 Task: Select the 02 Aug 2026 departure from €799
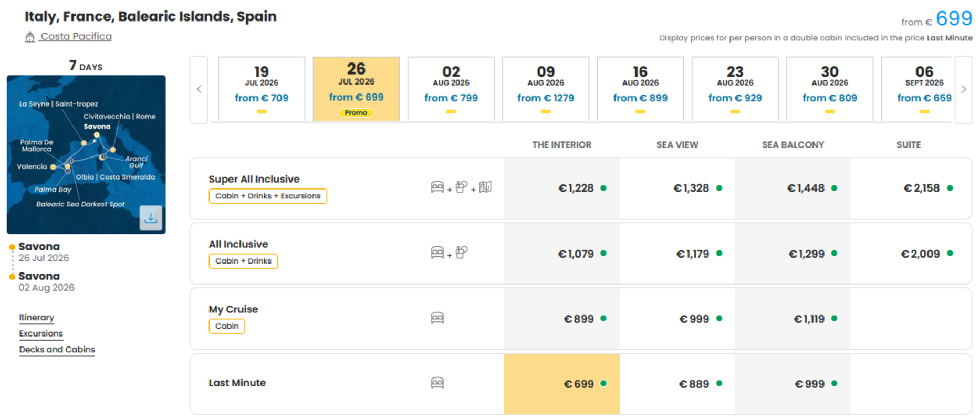[x=451, y=89]
